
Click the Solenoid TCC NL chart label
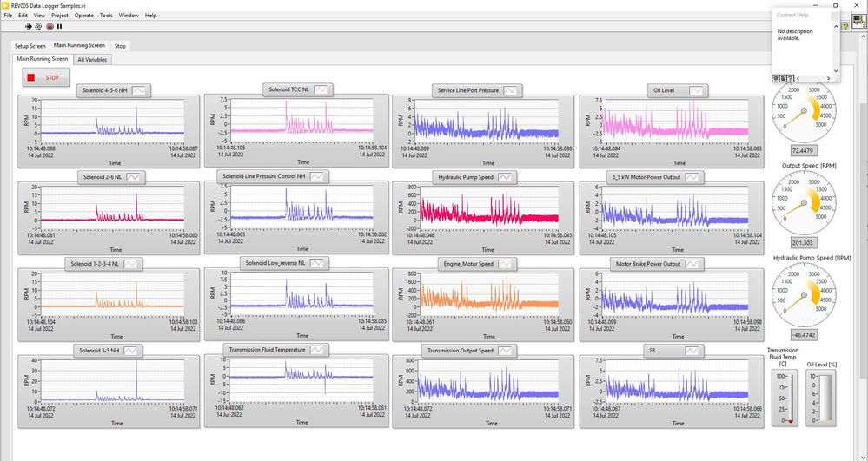click(x=289, y=89)
